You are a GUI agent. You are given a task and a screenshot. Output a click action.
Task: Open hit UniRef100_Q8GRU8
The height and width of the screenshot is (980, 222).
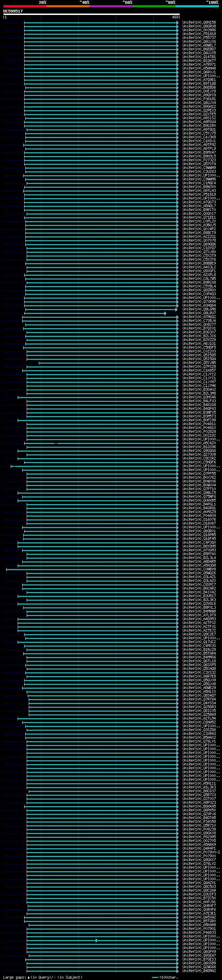(199, 26)
